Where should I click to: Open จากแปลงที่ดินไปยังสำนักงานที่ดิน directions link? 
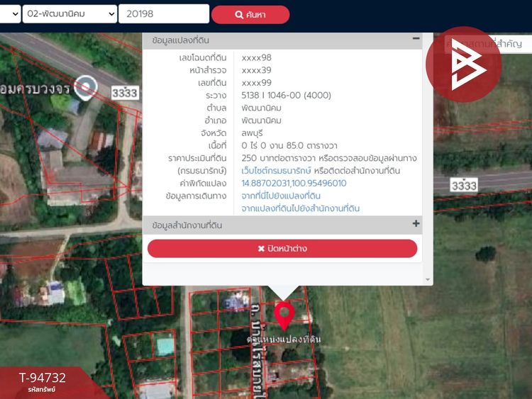tap(300, 208)
